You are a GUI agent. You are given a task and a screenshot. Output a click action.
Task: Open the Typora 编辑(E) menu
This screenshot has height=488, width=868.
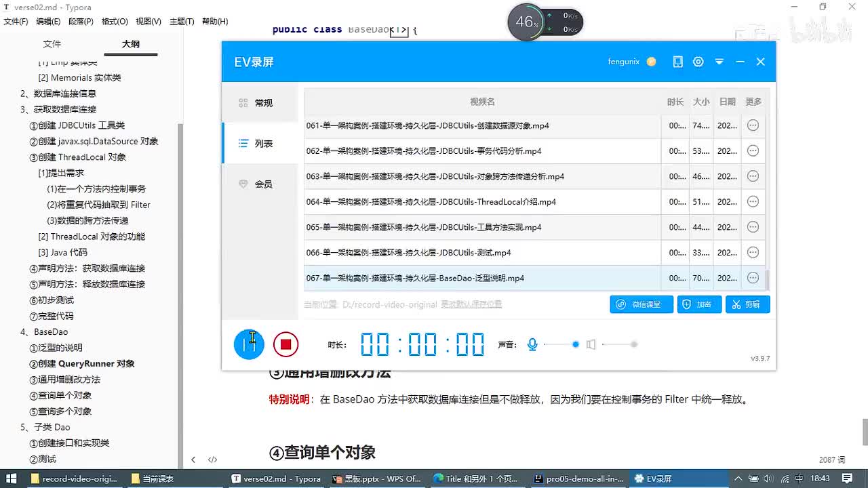coord(48,22)
